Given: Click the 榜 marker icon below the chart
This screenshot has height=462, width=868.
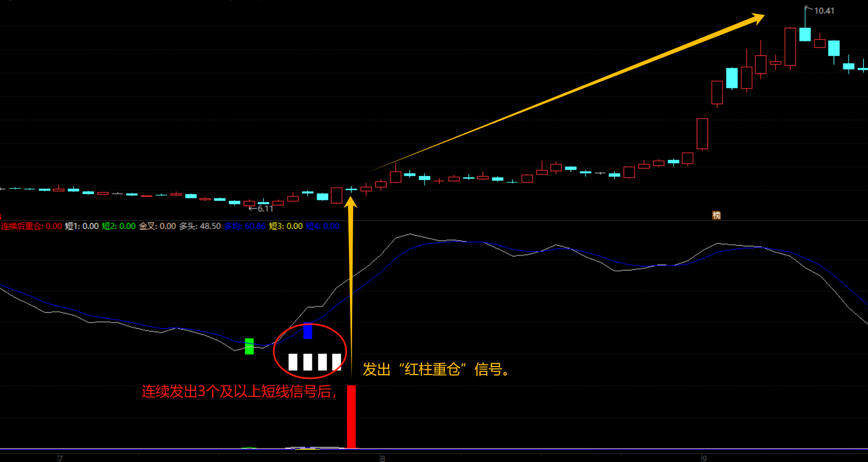Looking at the screenshot, I should pyautogui.click(x=716, y=215).
